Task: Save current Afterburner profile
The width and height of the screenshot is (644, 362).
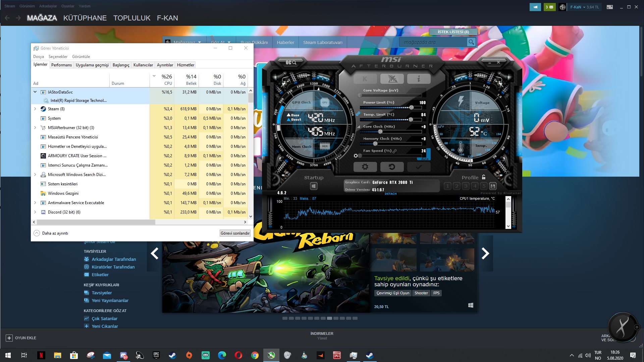Action: click(493, 186)
